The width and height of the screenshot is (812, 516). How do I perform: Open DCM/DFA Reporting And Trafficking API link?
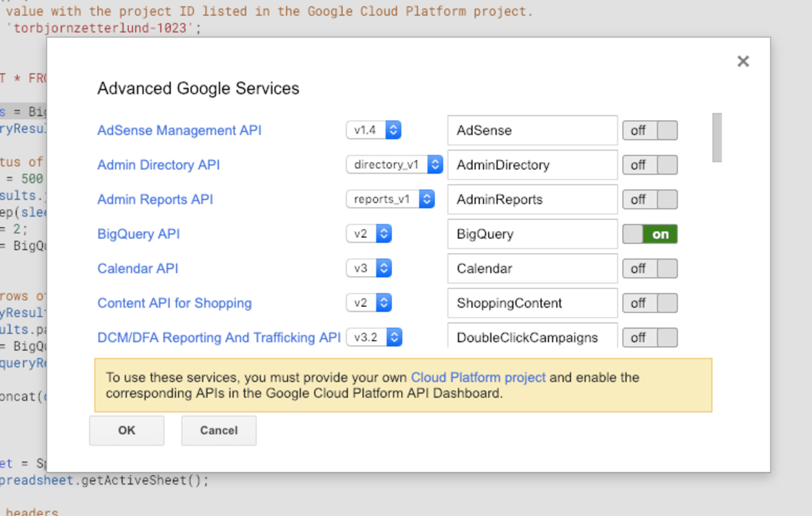click(x=219, y=337)
